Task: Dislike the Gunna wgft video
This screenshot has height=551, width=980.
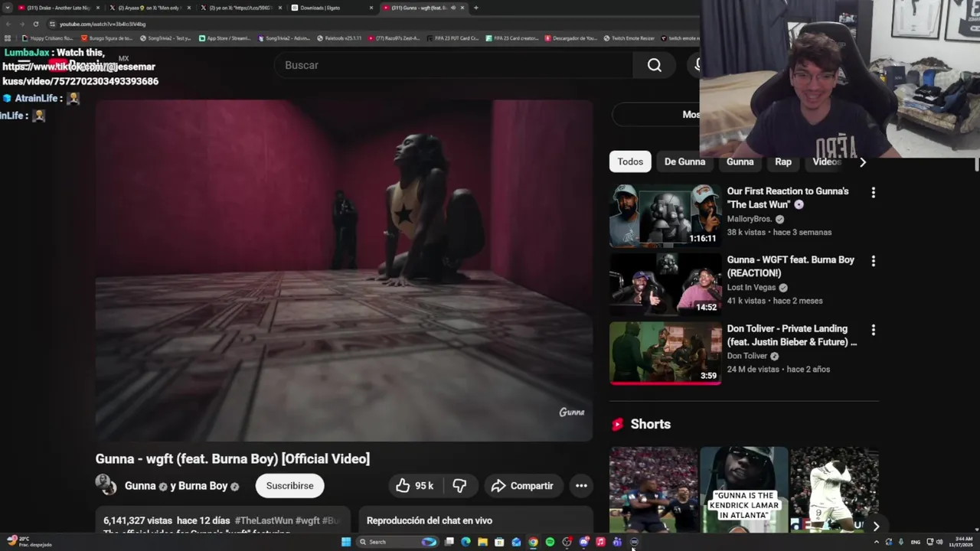Action: click(x=459, y=486)
